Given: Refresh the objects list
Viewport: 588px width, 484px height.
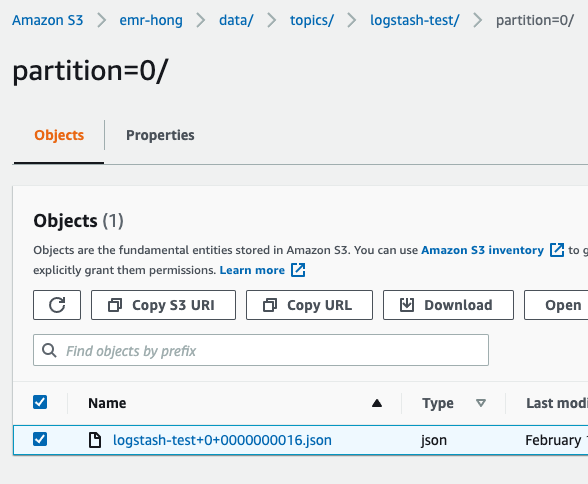Looking at the screenshot, I should click(x=57, y=305).
